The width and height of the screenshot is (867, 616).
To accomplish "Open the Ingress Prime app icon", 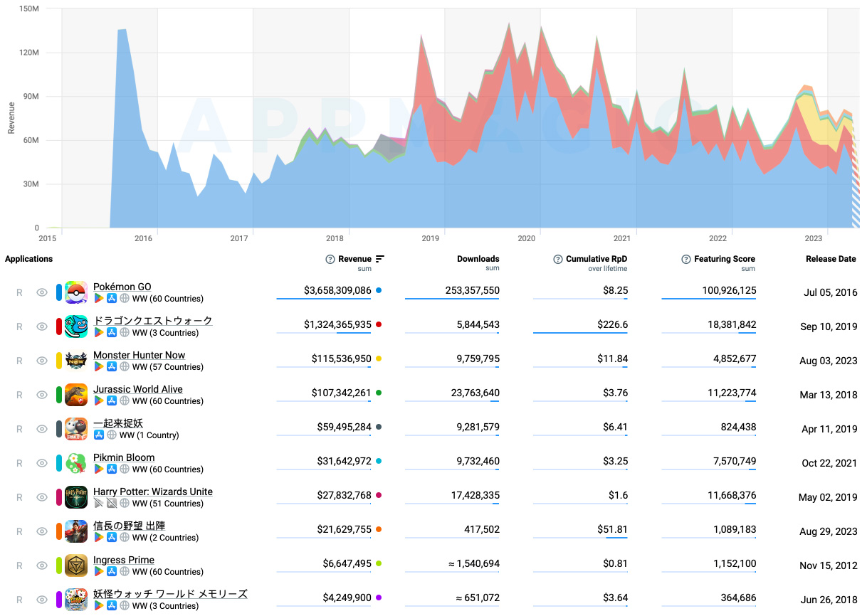I will click(76, 565).
